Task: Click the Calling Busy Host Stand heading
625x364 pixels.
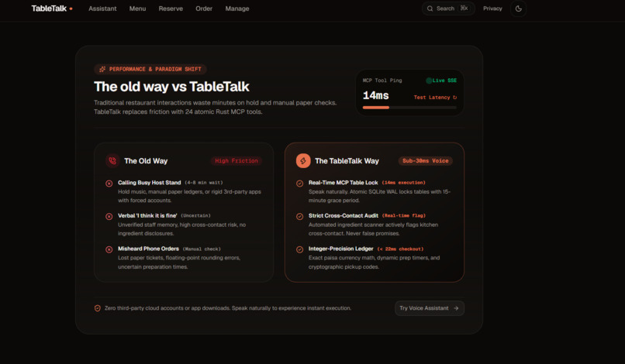Action: 149,183
